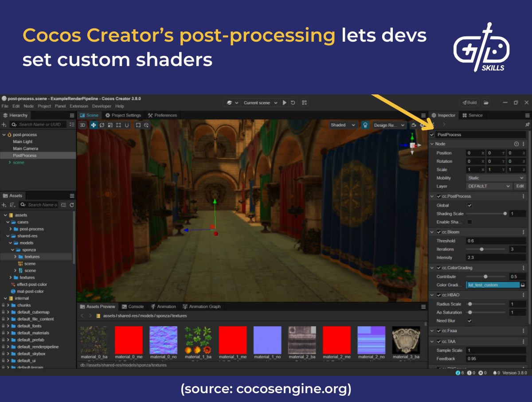Open the Developer menu
Viewport: 532px width, 402px height.
click(x=102, y=106)
